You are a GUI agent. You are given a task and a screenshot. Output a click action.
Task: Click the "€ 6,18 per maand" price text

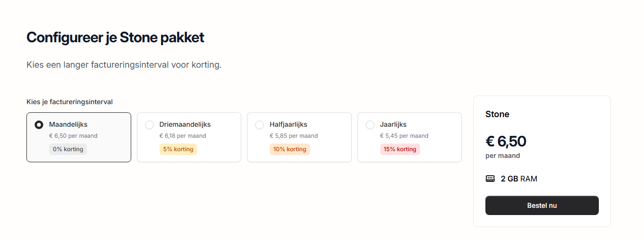click(183, 136)
